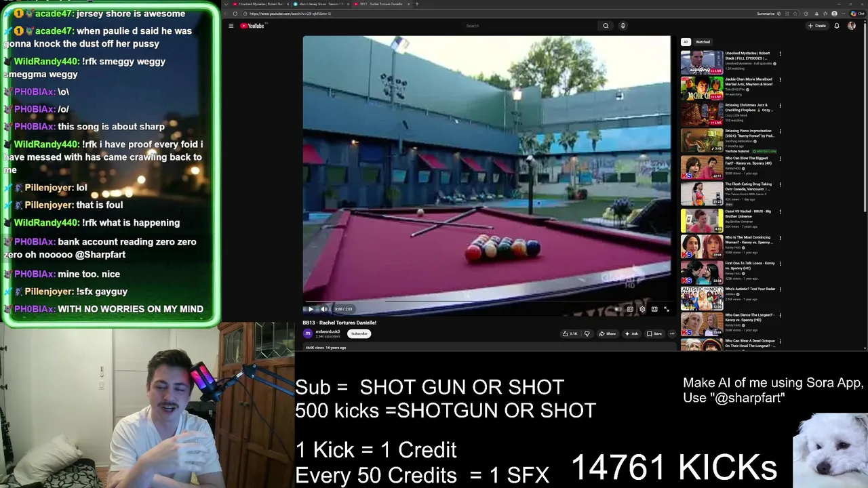Subscribe to mrbeerduck3 channel

(359, 333)
